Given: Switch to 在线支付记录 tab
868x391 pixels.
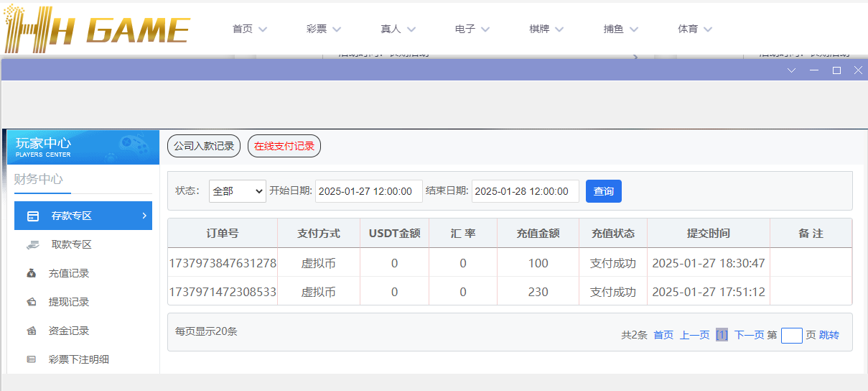Looking at the screenshot, I should pos(284,146).
